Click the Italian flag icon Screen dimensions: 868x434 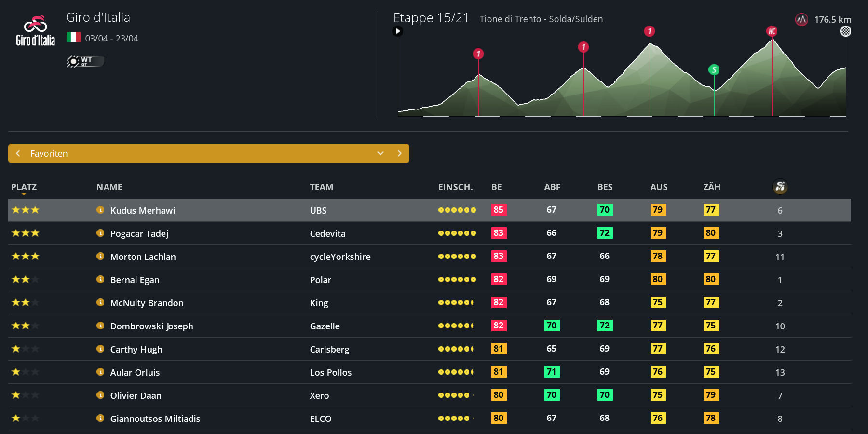coord(73,37)
